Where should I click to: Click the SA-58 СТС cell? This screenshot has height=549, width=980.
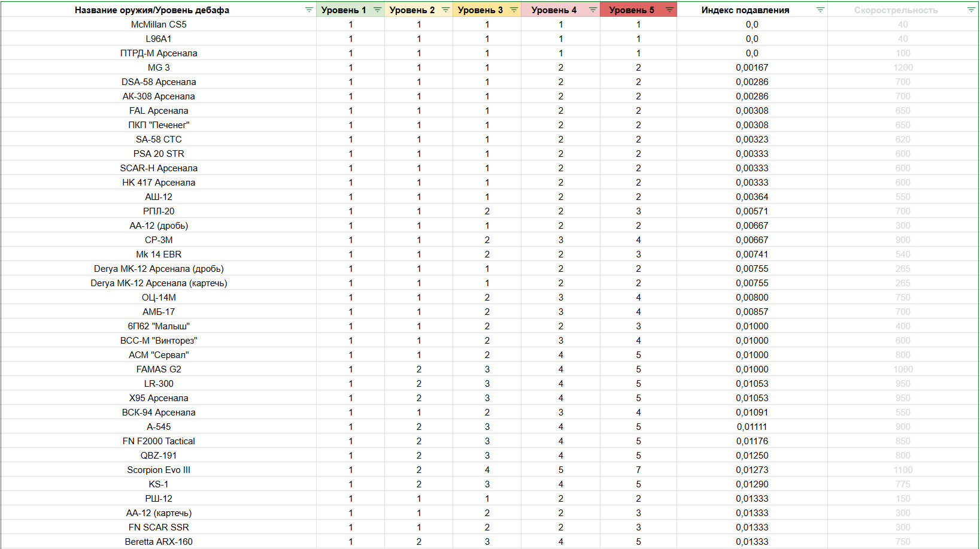(159, 139)
